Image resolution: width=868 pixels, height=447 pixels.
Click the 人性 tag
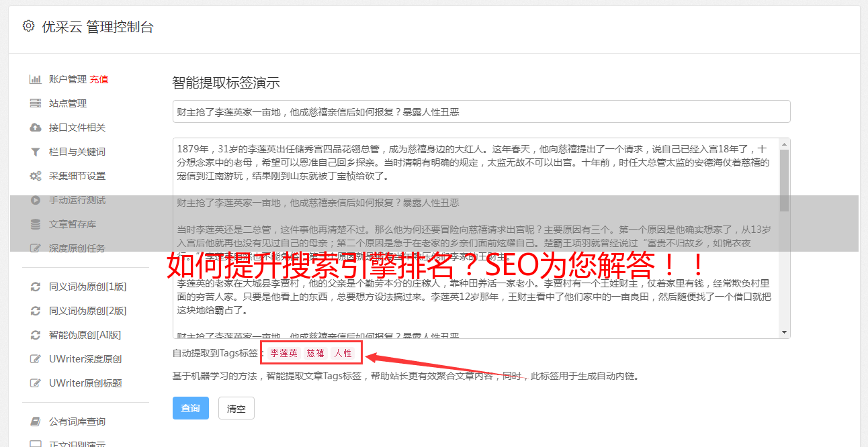click(343, 353)
